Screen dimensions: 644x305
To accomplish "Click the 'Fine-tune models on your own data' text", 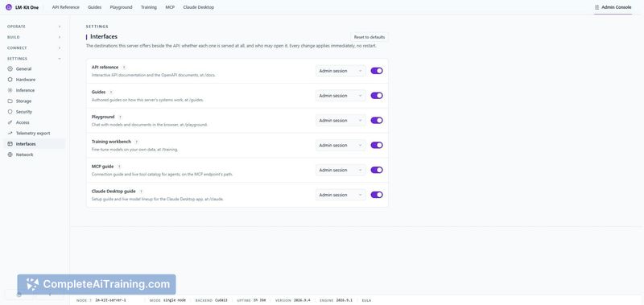I will pyautogui.click(x=134, y=150).
